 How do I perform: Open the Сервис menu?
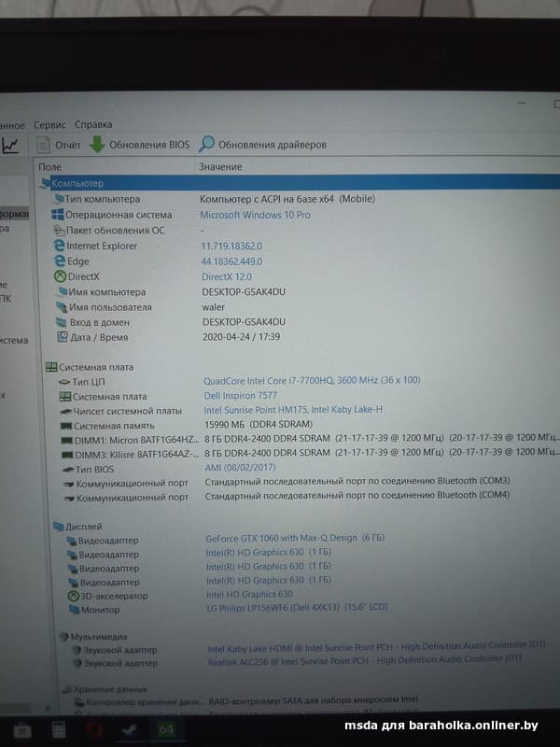(49, 125)
